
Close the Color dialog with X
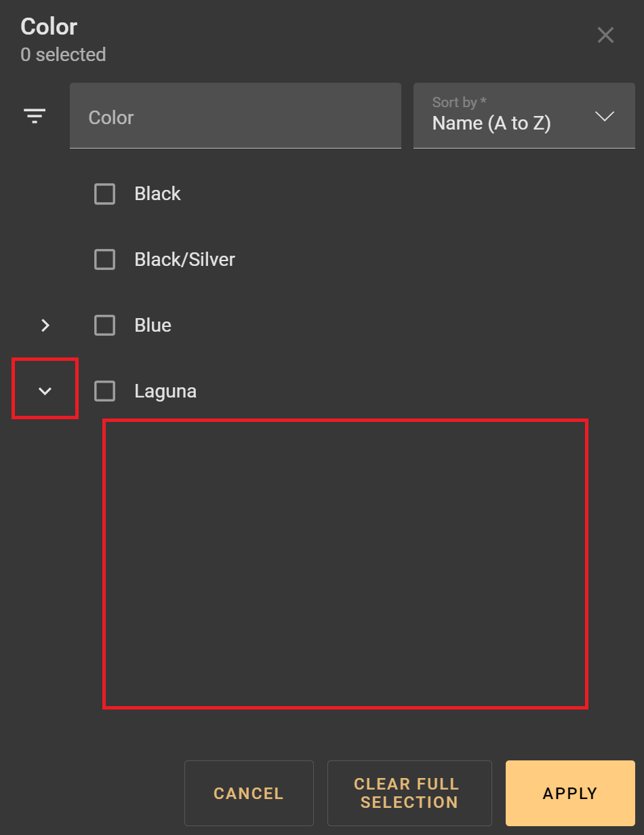(x=605, y=35)
